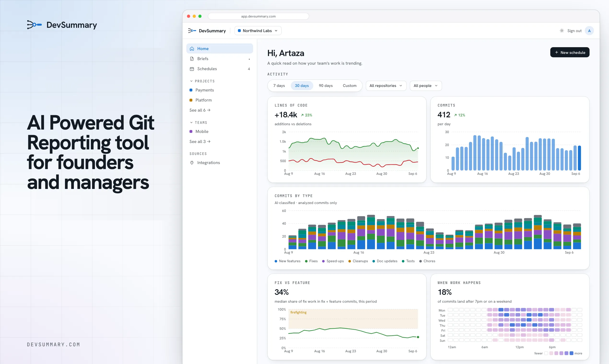Click the browser address bar app.devsummary.com
The width and height of the screenshot is (609, 364).
pyautogui.click(x=258, y=16)
